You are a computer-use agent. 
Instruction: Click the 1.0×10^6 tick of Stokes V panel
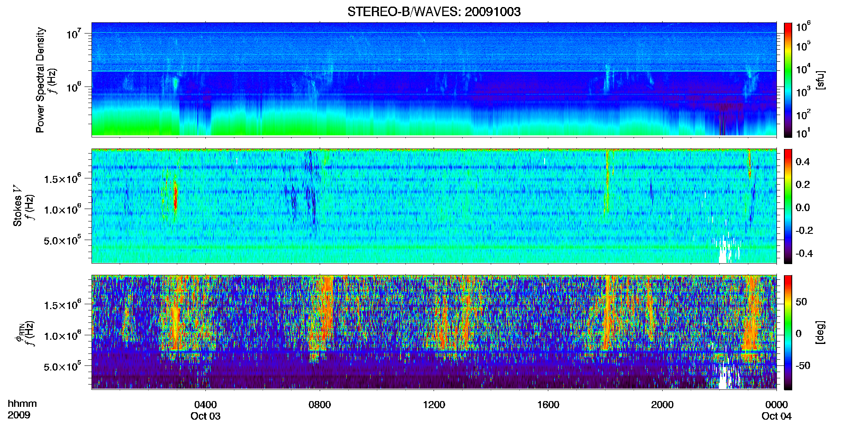pos(63,209)
